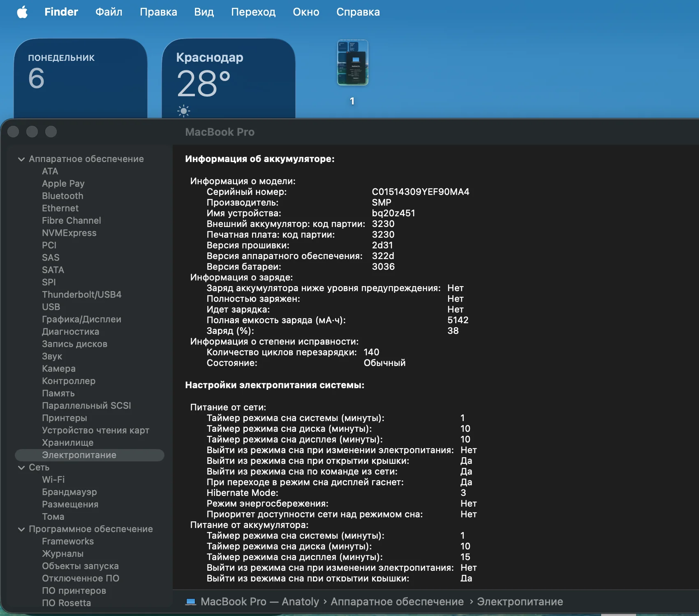
Task: Select Запись дисков in the sidebar
Action: [x=74, y=344]
